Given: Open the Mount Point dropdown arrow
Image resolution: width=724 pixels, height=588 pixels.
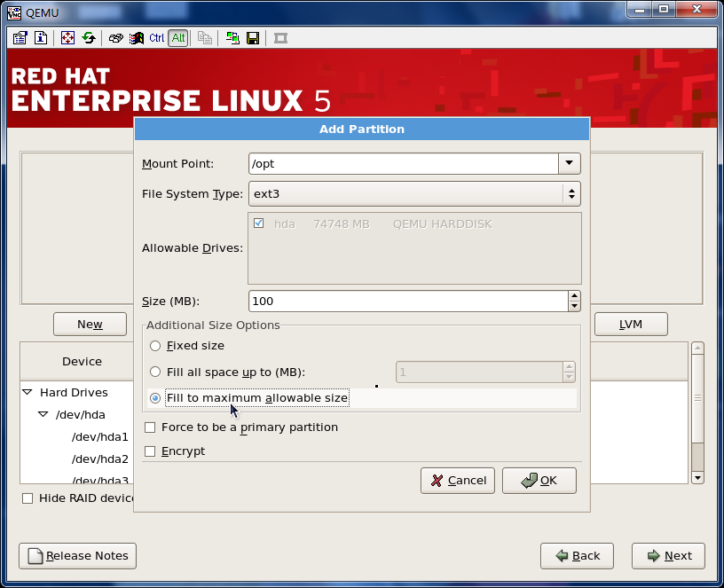Looking at the screenshot, I should click(570, 163).
